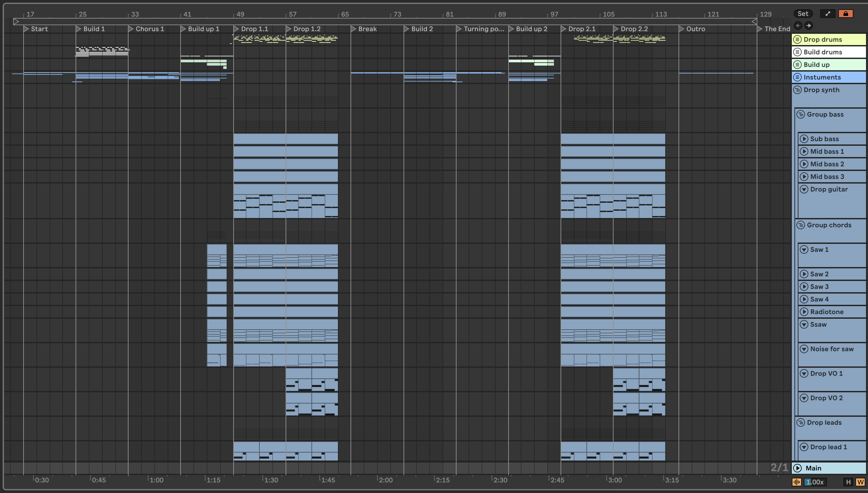Viewport: 868px width, 493px height.
Task: Toggle the H height optimize button
Action: [848, 482]
